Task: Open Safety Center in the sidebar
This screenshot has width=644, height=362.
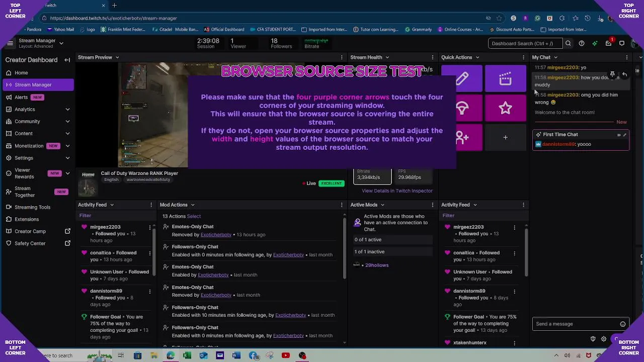Action: pyautogui.click(x=38, y=243)
